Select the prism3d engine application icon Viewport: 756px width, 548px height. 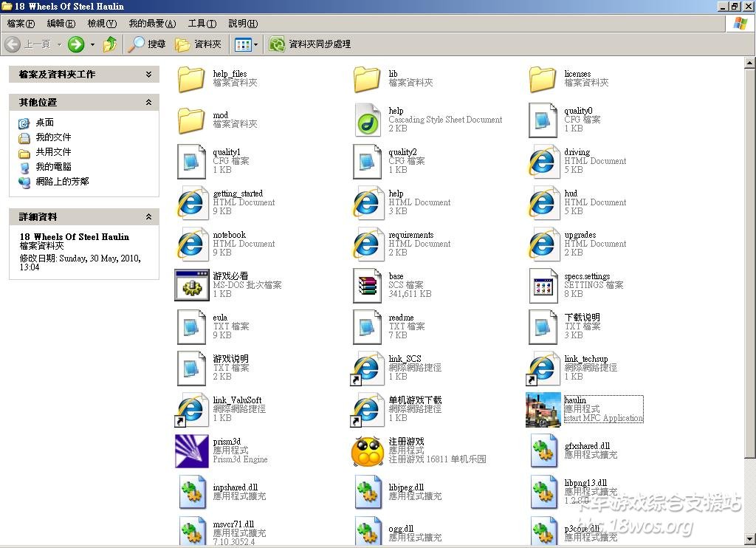[191, 451]
